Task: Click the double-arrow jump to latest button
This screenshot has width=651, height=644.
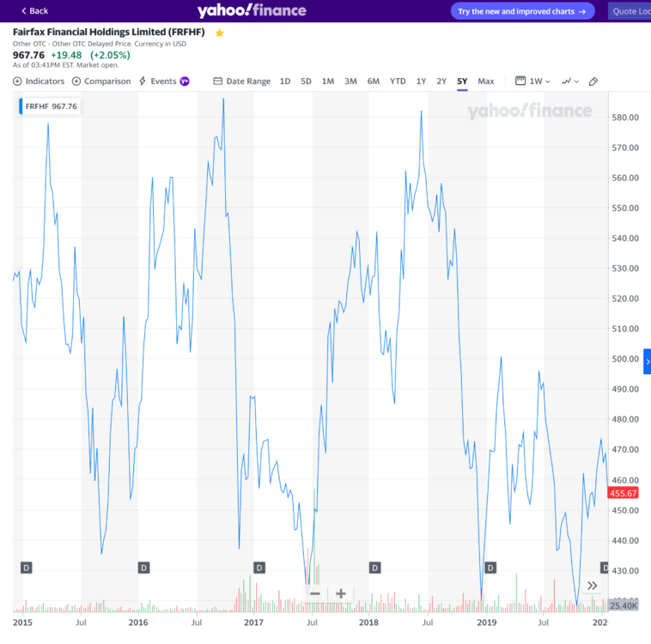Action: [592, 586]
